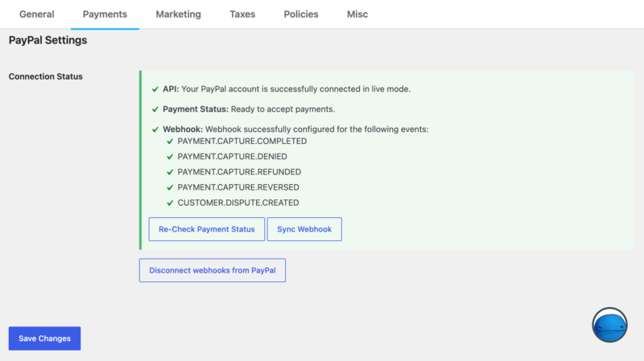This screenshot has width=644, height=361.
Task: Click 'Ready to accept payments.' text
Action: click(x=283, y=109)
